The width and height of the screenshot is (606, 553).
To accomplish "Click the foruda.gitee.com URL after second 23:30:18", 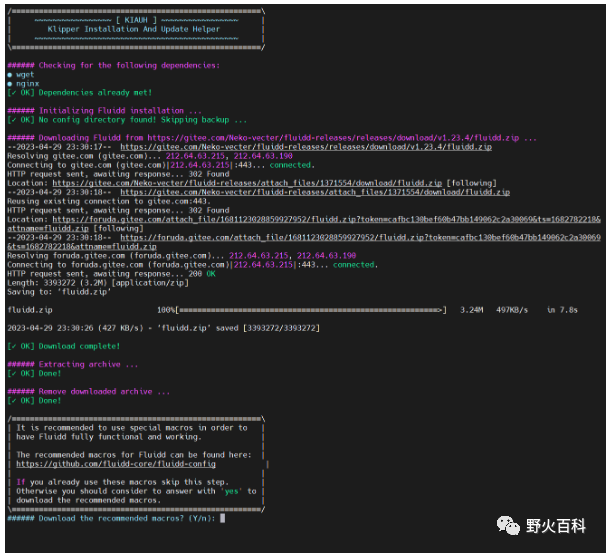I will tap(304, 242).
